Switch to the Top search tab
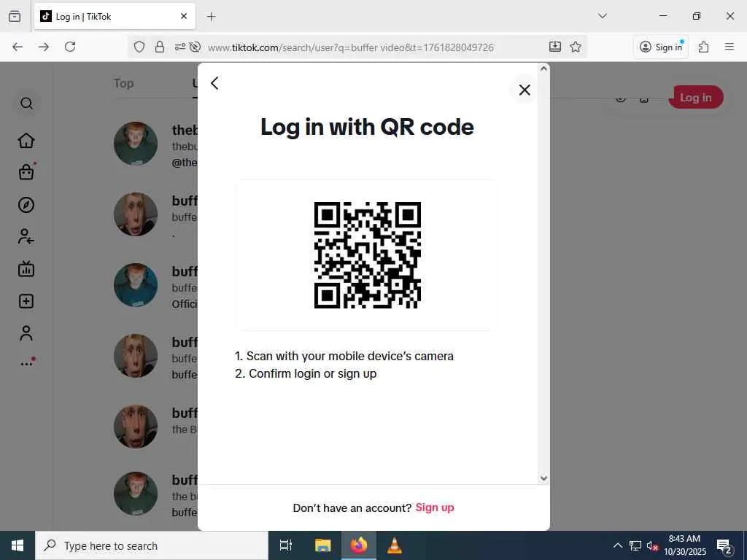Viewport: 747px width, 560px height. pyautogui.click(x=123, y=83)
